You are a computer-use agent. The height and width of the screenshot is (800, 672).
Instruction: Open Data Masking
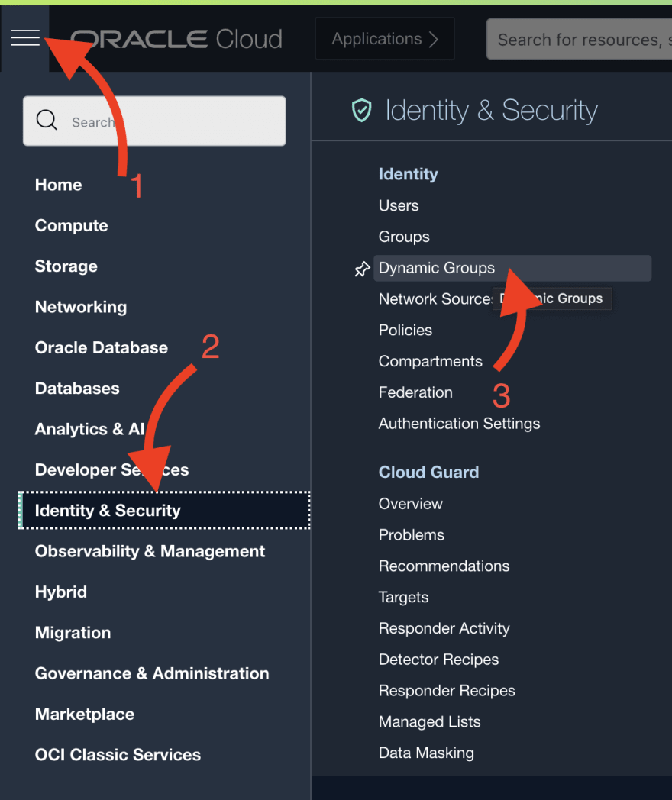(426, 753)
